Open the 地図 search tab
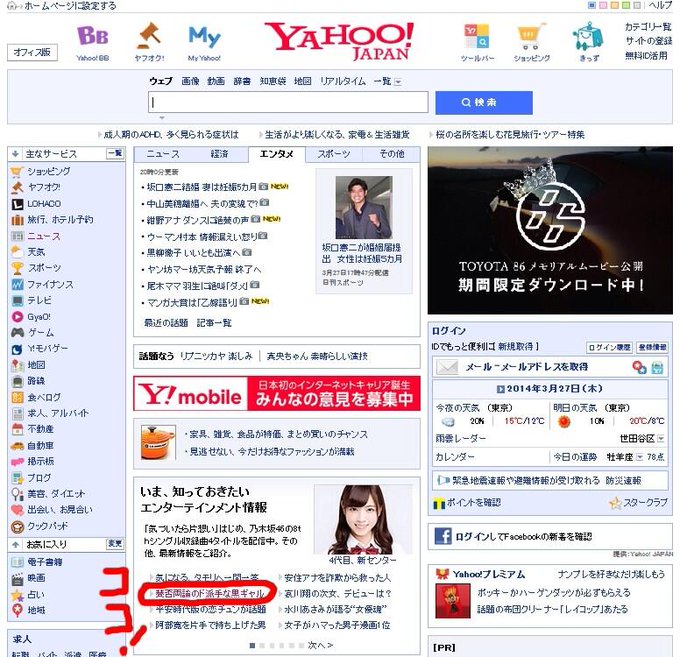Screen dimensions: 680x657 [x=302, y=81]
